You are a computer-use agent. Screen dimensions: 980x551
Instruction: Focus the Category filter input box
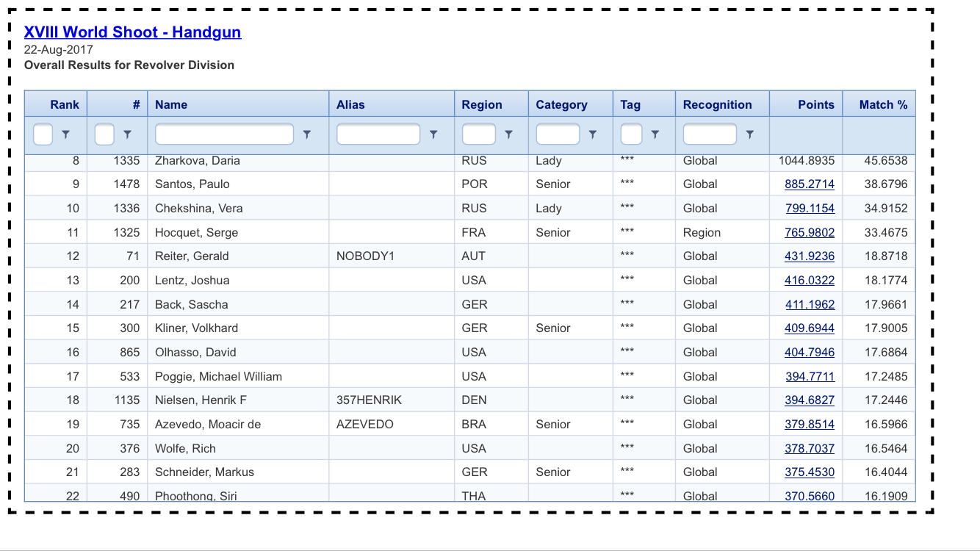pos(558,134)
